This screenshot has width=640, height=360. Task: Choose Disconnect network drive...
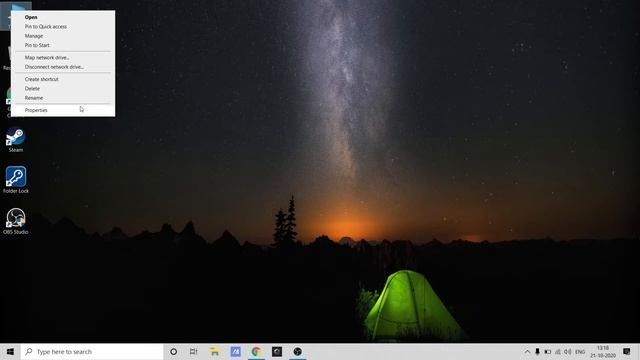pyautogui.click(x=63, y=67)
